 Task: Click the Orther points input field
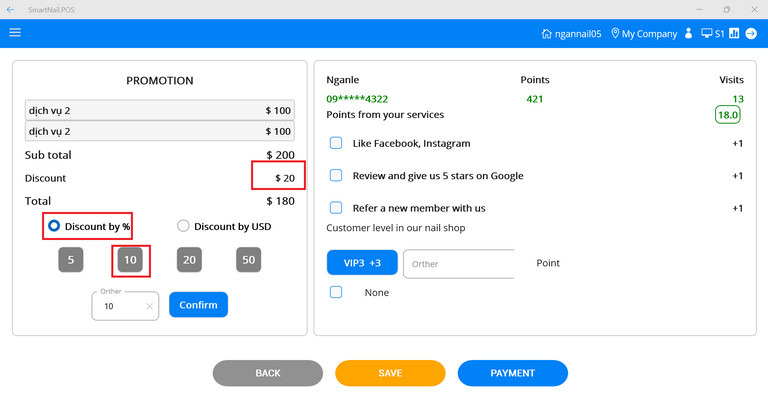pyautogui.click(x=458, y=264)
